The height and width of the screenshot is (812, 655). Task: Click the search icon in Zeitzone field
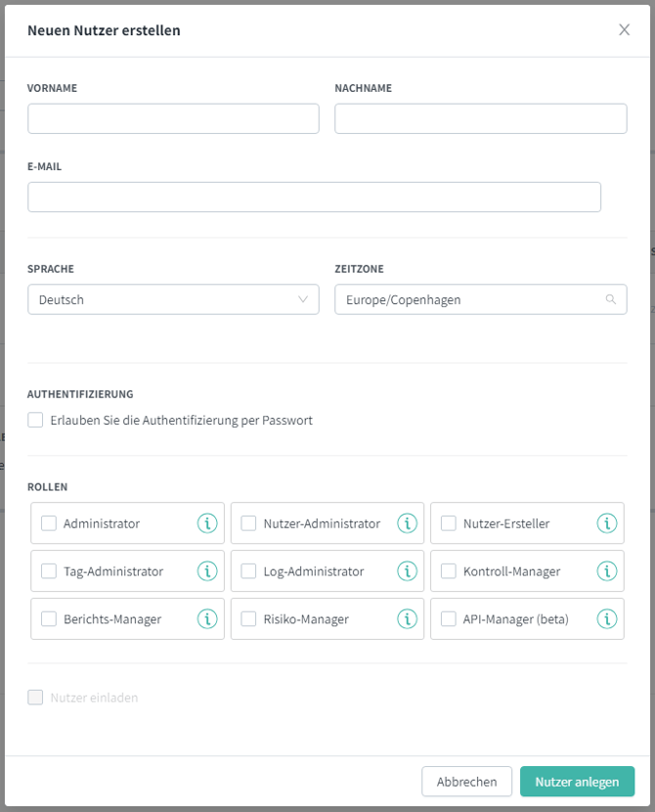click(x=610, y=299)
